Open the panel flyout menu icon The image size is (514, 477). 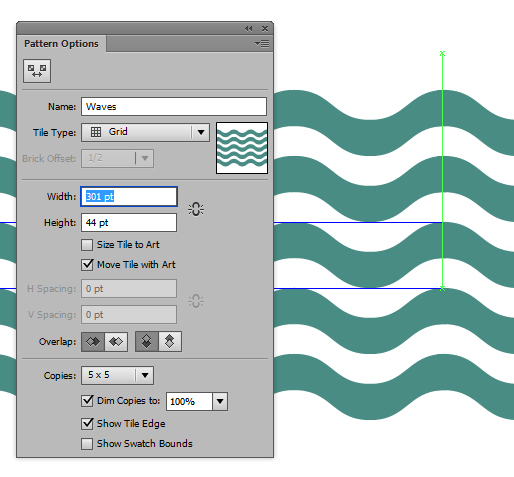click(x=262, y=44)
